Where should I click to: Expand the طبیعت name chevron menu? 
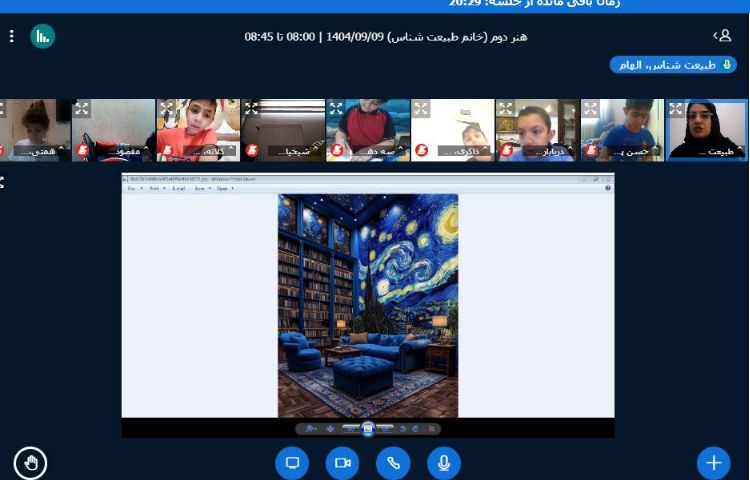coord(739,149)
